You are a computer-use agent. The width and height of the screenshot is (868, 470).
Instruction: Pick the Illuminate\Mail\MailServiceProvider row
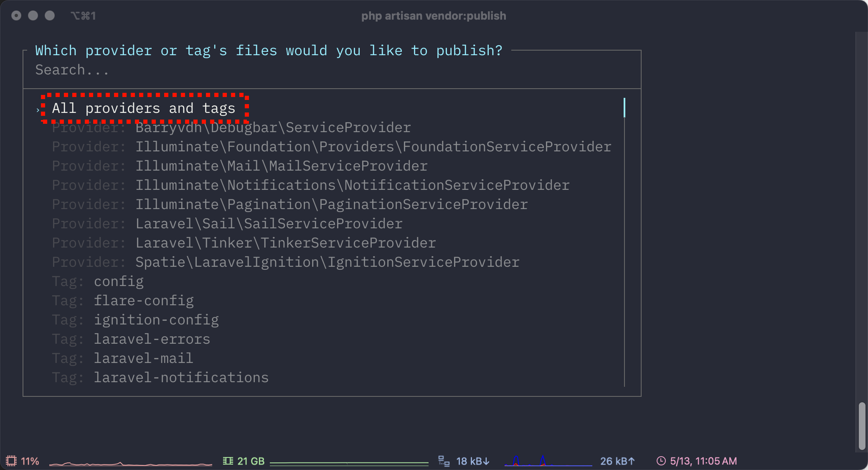(x=240, y=166)
